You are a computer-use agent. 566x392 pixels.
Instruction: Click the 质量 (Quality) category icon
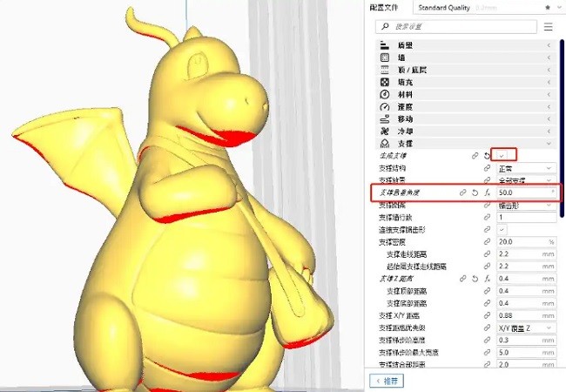coord(385,45)
